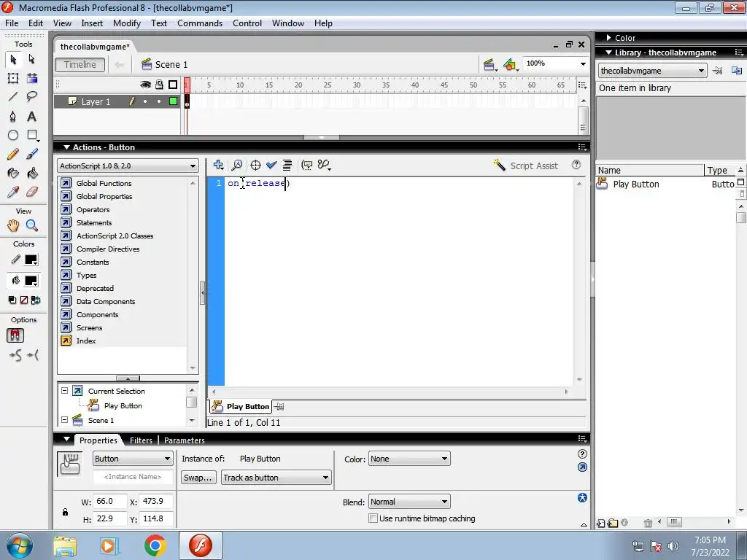The width and height of the screenshot is (747, 560).
Task: Select the Rectangle tool
Action: click(32, 135)
